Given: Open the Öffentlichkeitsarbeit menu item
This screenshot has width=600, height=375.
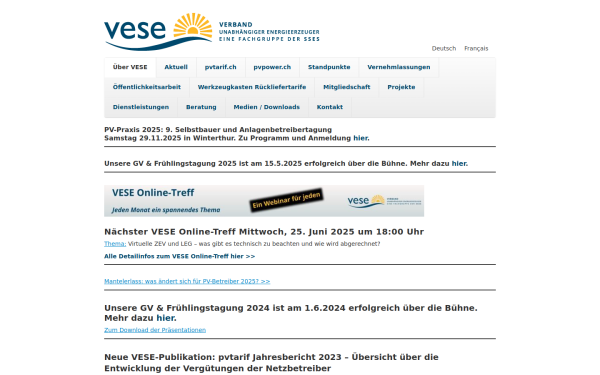Looking at the screenshot, I should pyautogui.click(x=147, y=87).
